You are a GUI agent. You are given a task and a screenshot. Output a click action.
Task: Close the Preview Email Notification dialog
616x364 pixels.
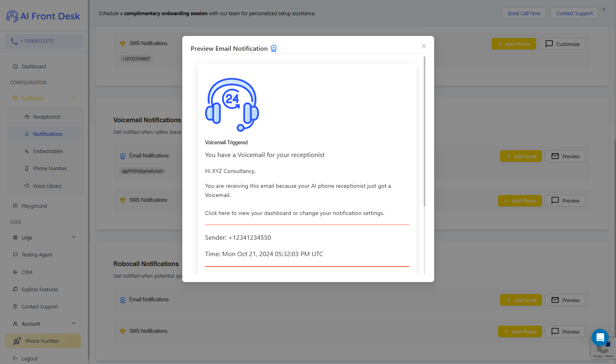click(x=424, y=46)
